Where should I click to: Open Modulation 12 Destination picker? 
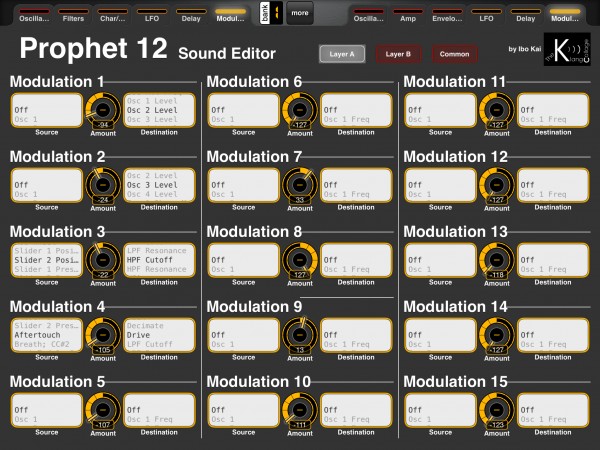tap(553, 185)
